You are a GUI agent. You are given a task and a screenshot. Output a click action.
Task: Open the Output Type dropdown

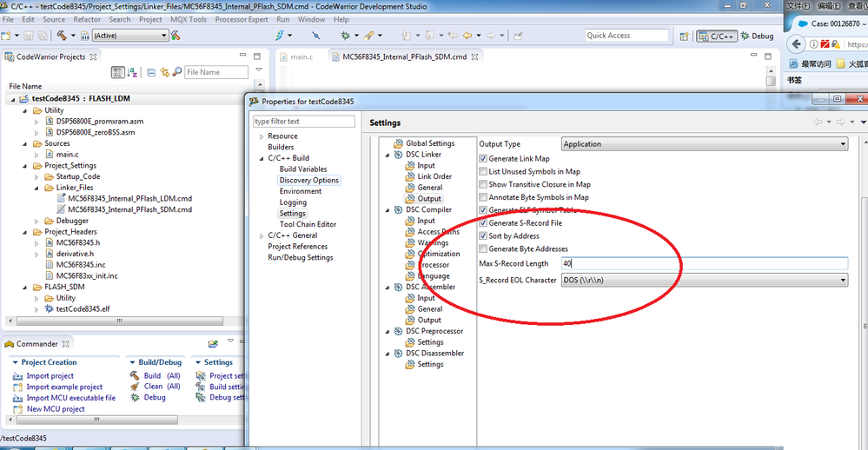point(705,144)
